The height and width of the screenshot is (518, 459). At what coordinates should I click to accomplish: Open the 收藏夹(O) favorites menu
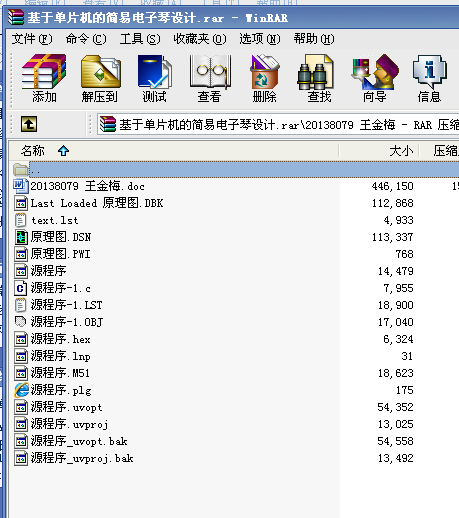coord(200,39)
